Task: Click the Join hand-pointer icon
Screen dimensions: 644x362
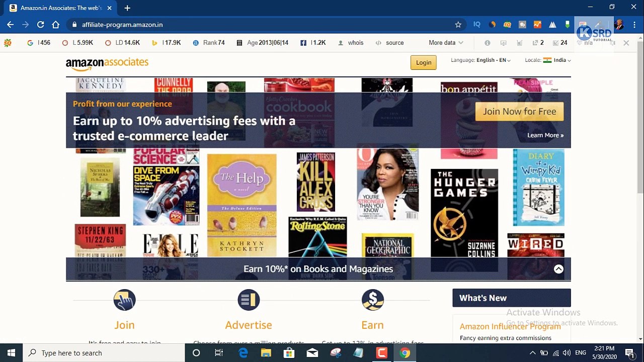Action: click(x=124, y=300)
